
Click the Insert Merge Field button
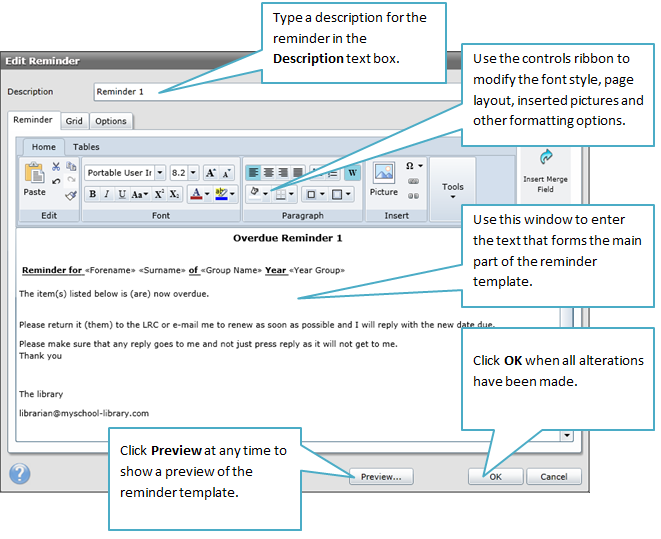[x=545, y=169]
